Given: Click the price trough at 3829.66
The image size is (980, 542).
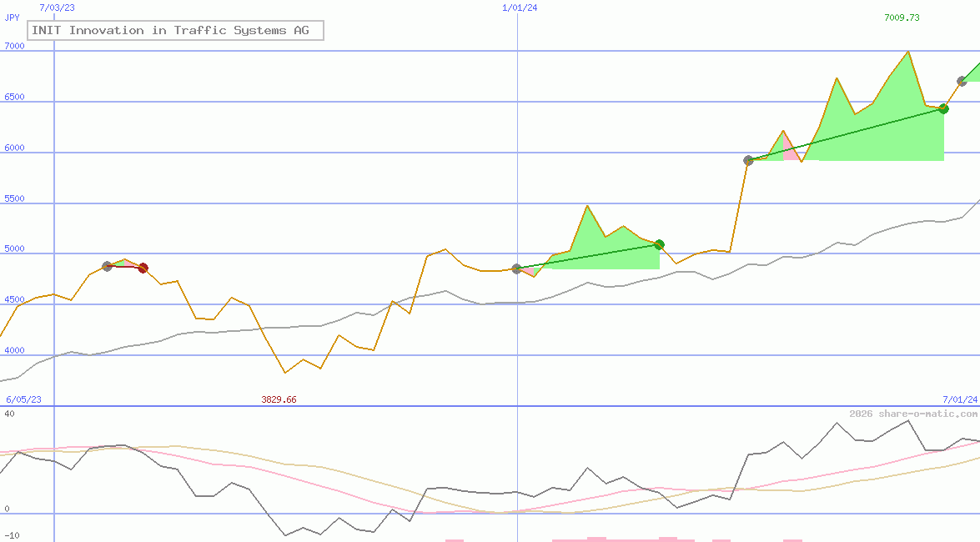Looking at the screenshot, I should point(285,373).
